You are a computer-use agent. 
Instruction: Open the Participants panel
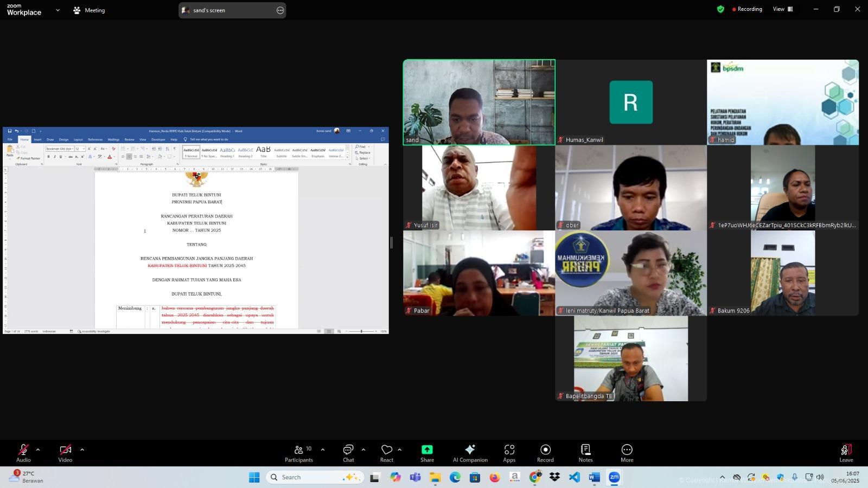(299, 453)
